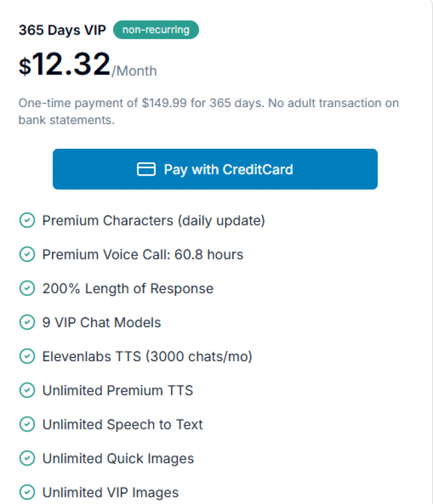Click the credit card icon on the pay button

coord(146,169)
